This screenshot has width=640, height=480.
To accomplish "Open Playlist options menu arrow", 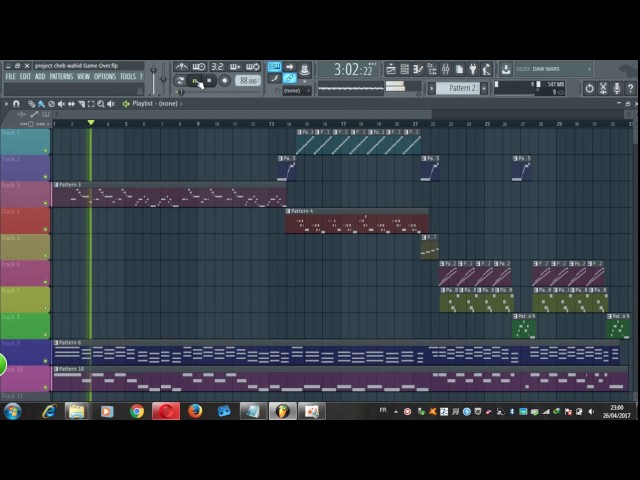I will 6,104.
